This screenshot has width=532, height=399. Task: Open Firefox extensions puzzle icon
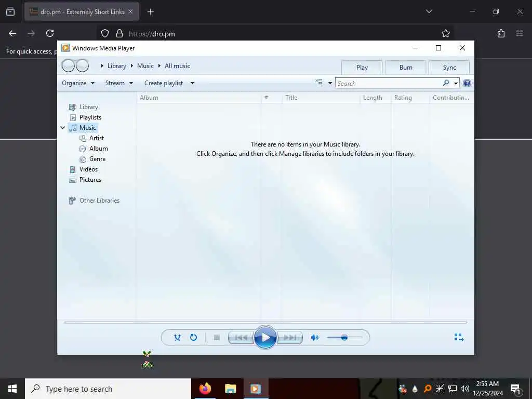(501, 33)
